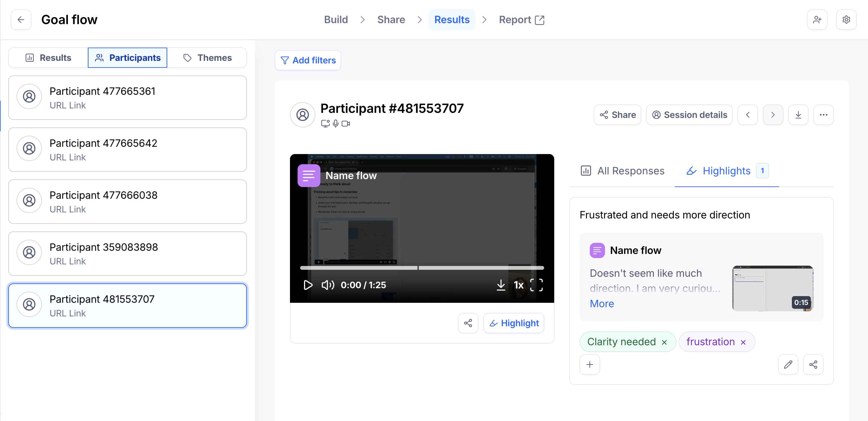Screen dimensions: 868x421
Task: Go to previous participant chevron
Action: [x=747, y=115]
